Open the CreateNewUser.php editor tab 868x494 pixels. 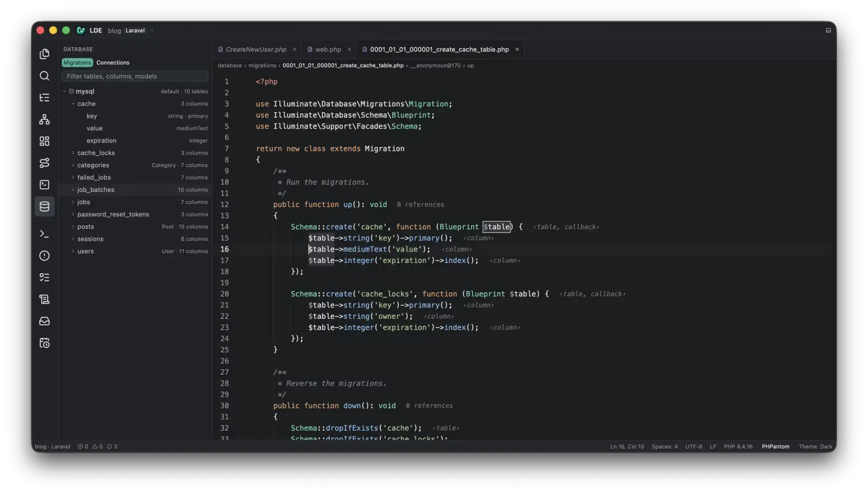tap(256, 49)
